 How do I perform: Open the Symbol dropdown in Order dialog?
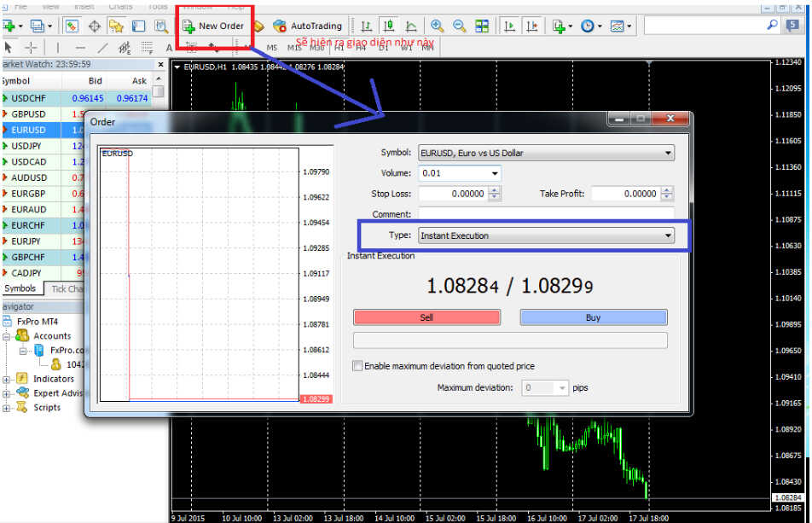point(667,154)
